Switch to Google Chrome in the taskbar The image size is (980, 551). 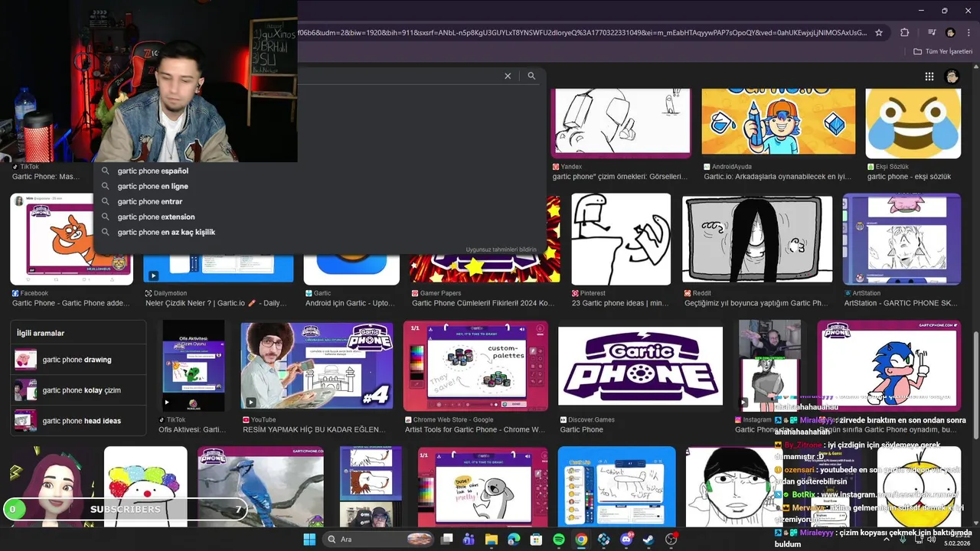click(581, 540)
